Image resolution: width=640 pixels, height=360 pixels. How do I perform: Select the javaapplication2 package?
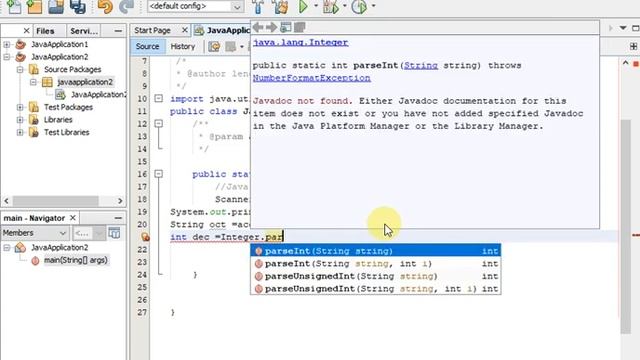tap(85, 82)
